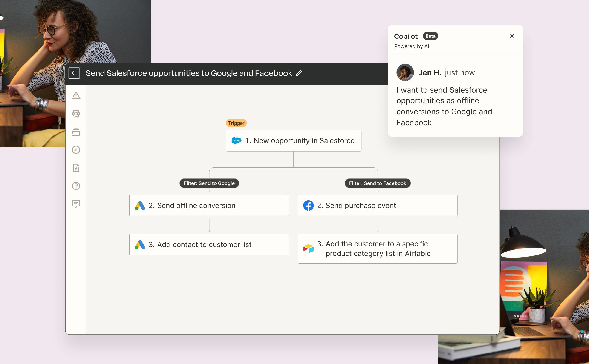Click Jen H.'s avatar in Copilot
This screenshot has width=589, height=364.
(x=405, y=72)
